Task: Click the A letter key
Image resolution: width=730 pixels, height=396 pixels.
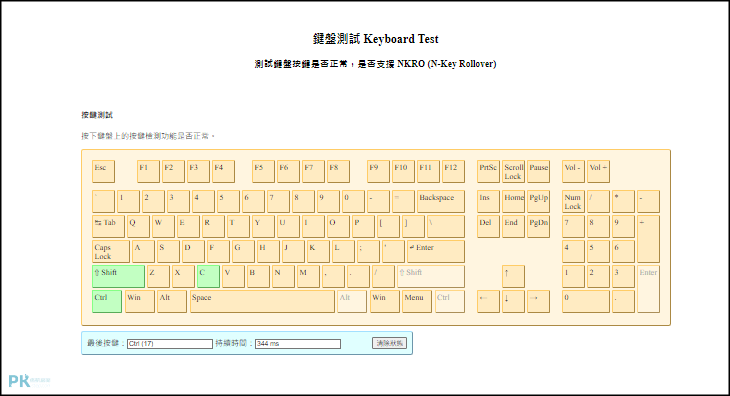Action: tap(143, 252)
